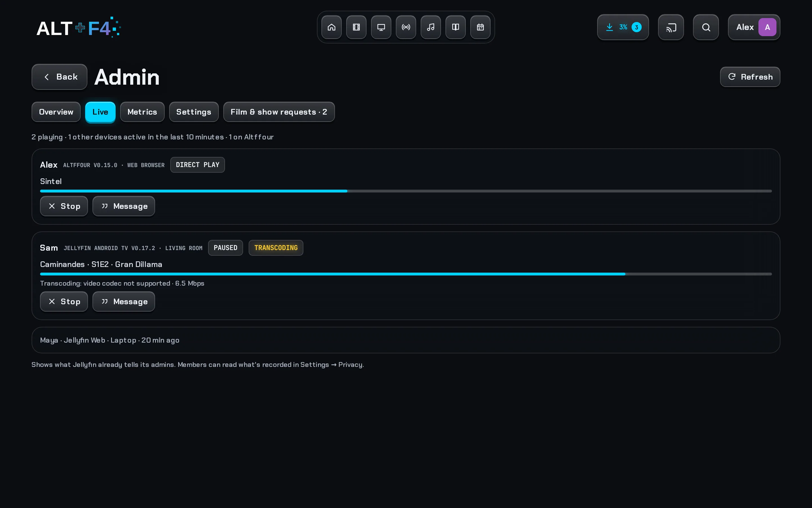Viewport: 812px width, 508px height.
Task: Click the Settings → Privacy footer note
Action: click(x=198, y=365)
